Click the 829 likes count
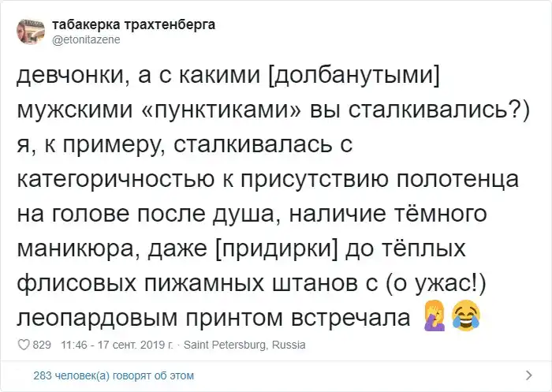Viewport: 552px width, 392px height. (42, 345)
